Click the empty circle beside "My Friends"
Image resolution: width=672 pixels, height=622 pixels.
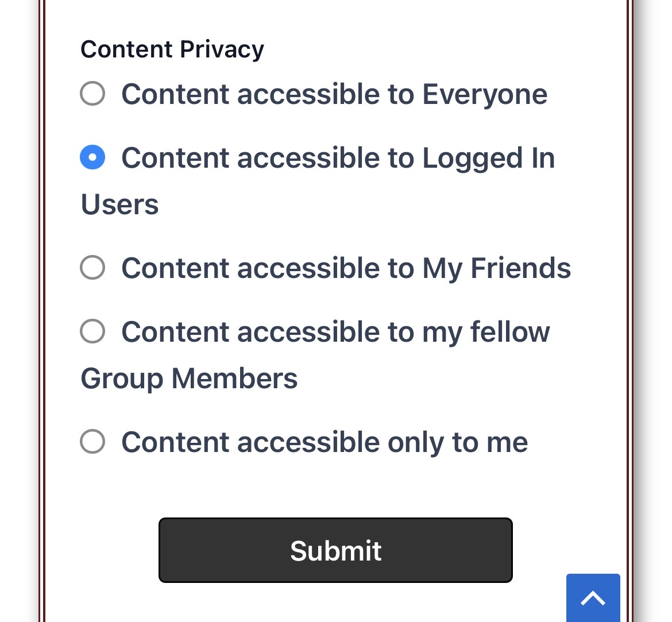pyautogui.click(x=92, y=268)
